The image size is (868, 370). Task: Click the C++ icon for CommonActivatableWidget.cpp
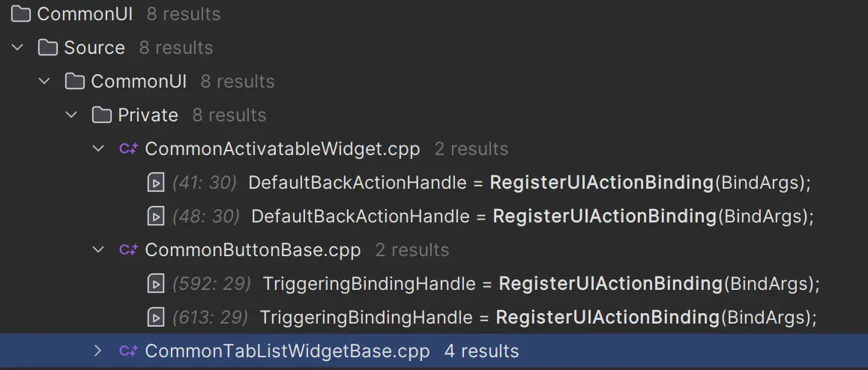point(127,149)
